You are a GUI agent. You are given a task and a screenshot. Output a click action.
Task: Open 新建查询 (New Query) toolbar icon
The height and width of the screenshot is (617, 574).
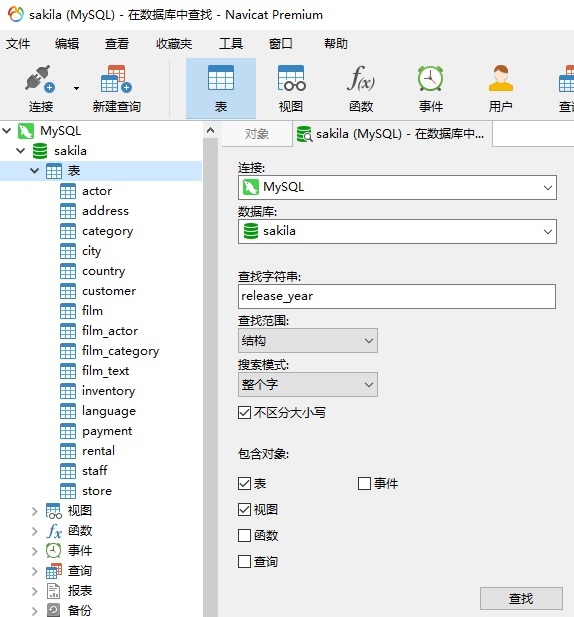pos(116,79)
